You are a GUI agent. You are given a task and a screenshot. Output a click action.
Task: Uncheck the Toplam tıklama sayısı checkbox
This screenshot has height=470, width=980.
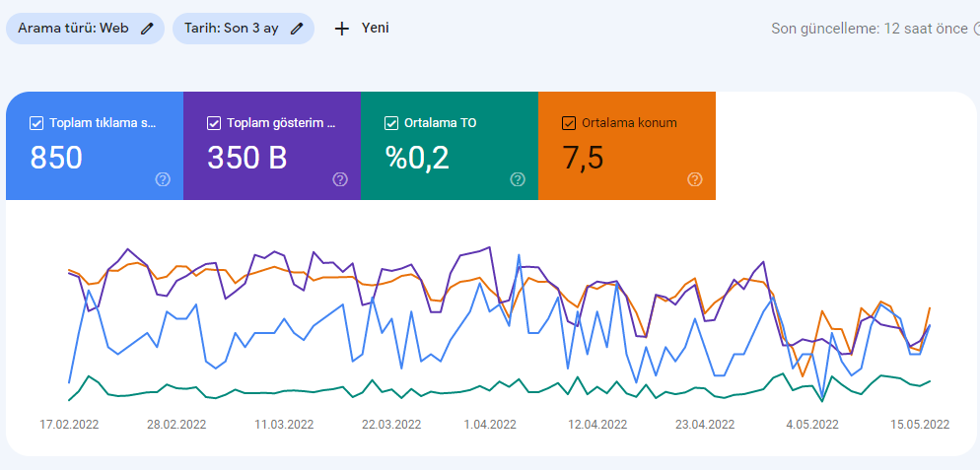(36, 123)
